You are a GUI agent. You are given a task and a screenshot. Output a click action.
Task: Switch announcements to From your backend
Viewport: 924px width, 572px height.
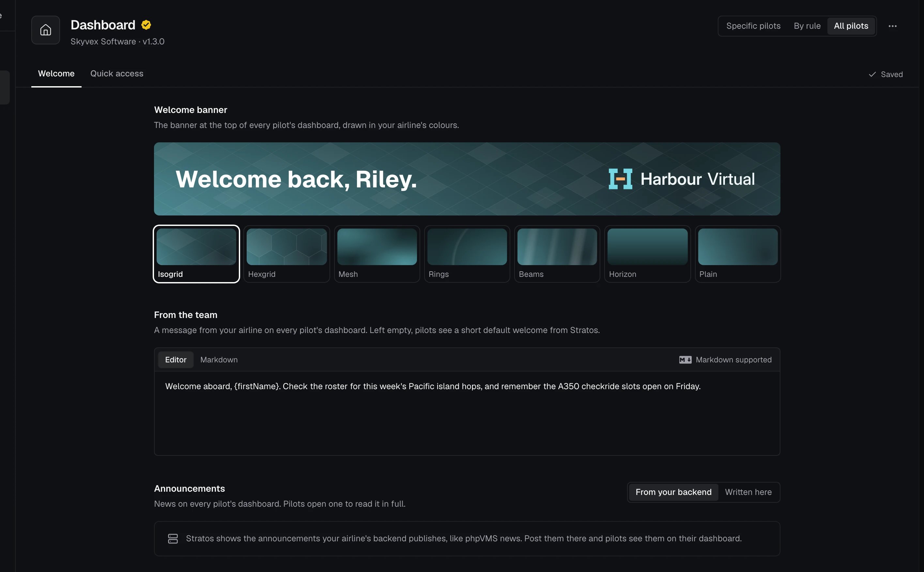click(x=673, y=492)
